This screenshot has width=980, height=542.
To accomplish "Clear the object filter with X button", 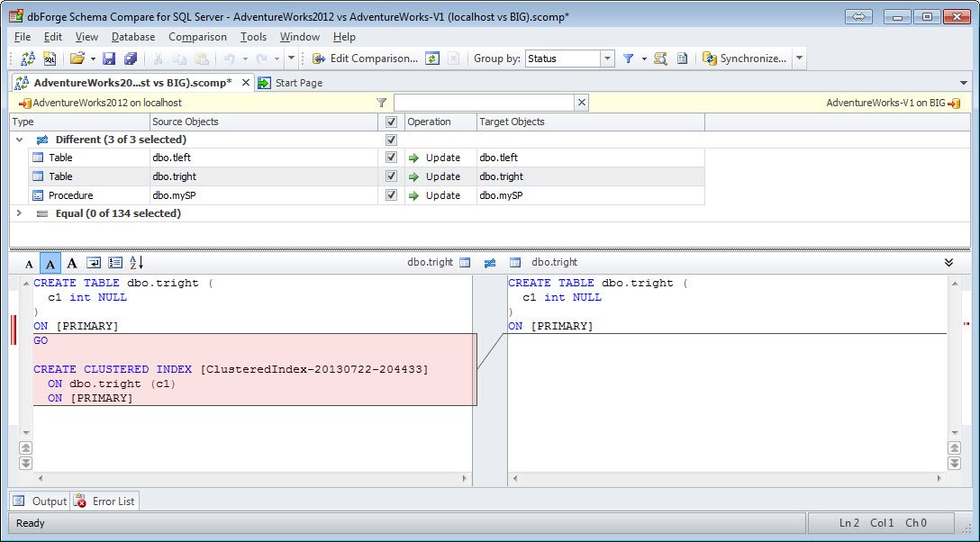I will point(582,103).
